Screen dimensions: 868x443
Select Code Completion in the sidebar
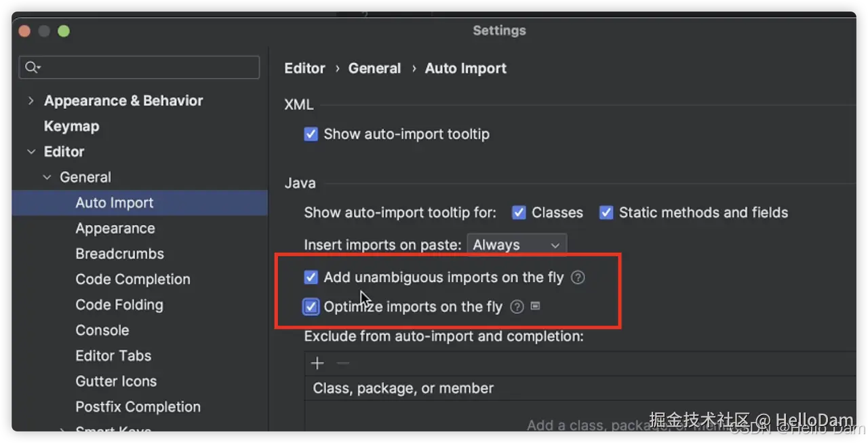[x=133, y=280]
